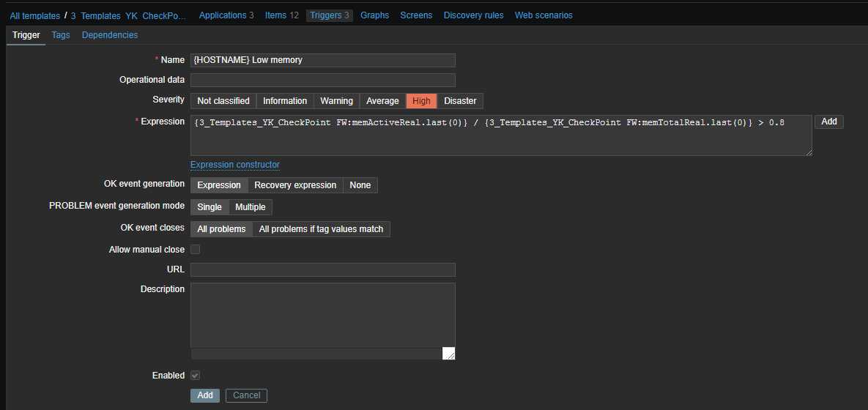Open the Expression constructor link

[x=234, y=164]
